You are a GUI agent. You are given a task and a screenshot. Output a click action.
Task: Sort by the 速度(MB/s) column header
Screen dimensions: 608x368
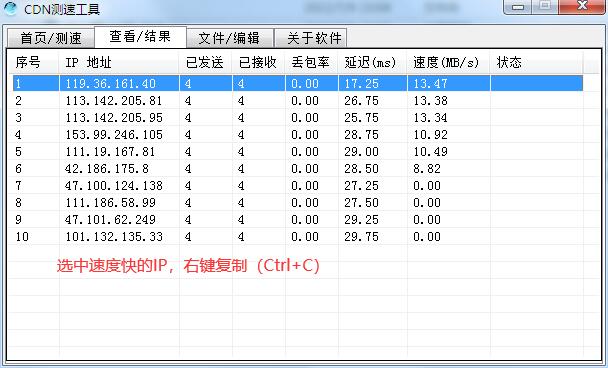click(449, 62)
